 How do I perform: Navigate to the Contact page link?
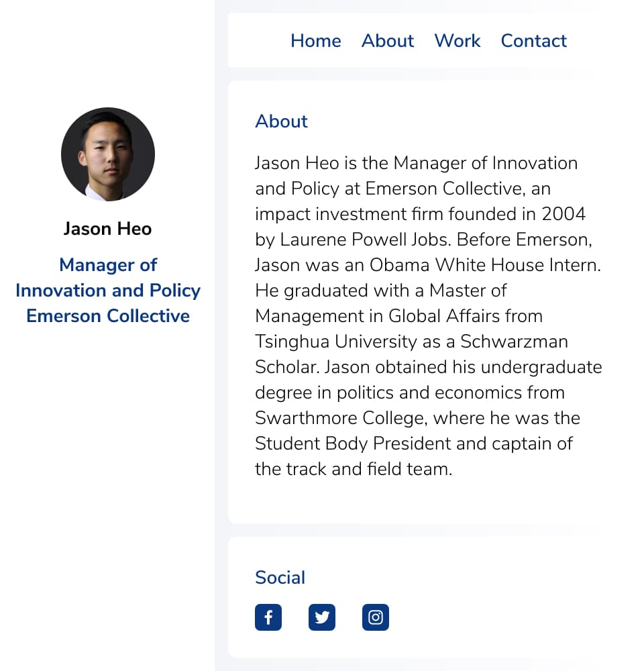(534, 41)
